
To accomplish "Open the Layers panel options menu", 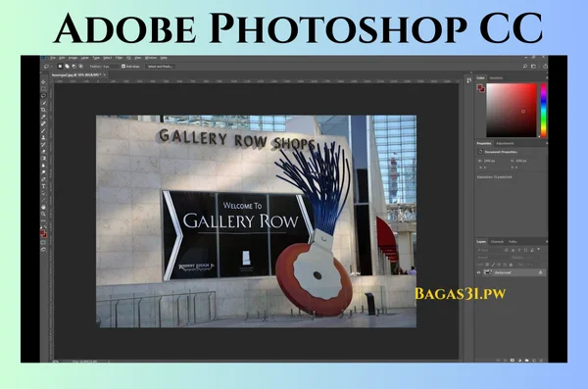I will click(x=547, y=242).
